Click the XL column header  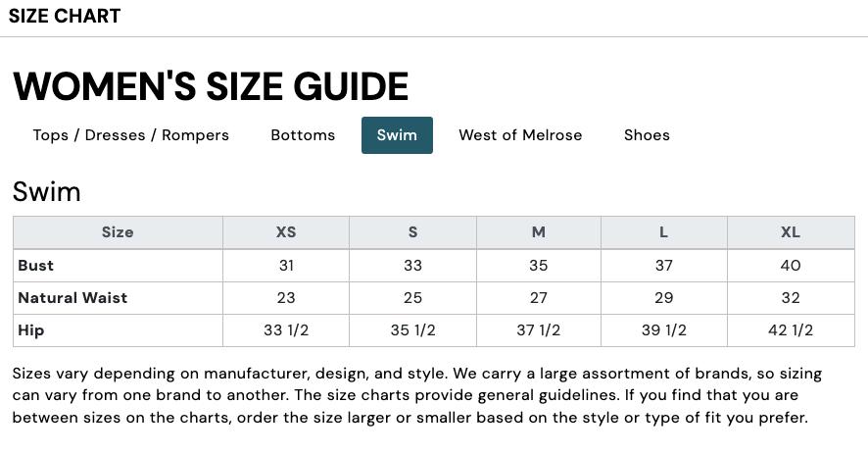click(791, 232)
